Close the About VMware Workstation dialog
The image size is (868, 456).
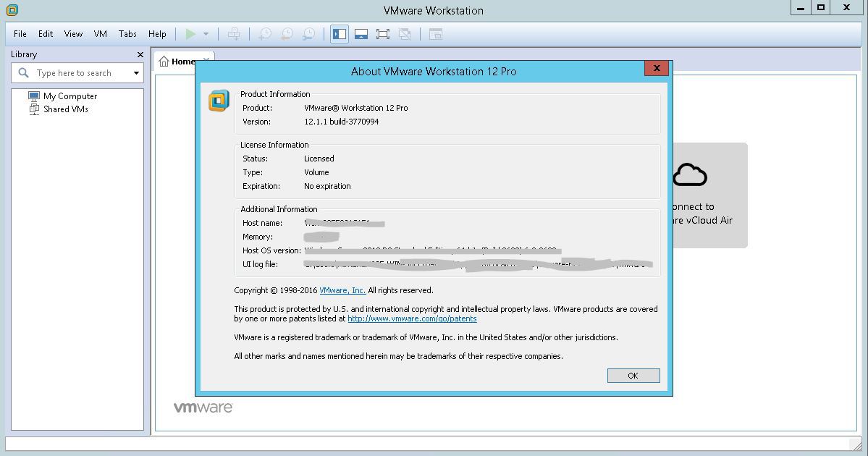657,68
